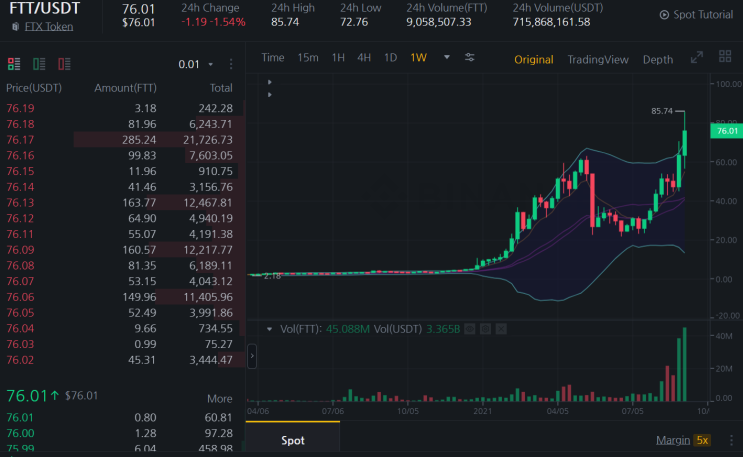Click the latest green weekly candle
Screen dimensions: 743x457
pos(685,143)
